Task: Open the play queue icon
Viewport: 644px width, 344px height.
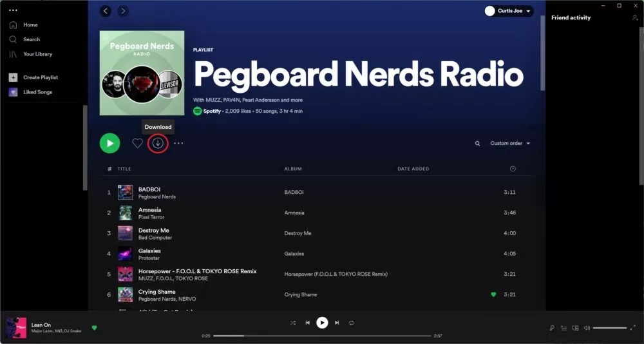Action: (x=564, y=328)
